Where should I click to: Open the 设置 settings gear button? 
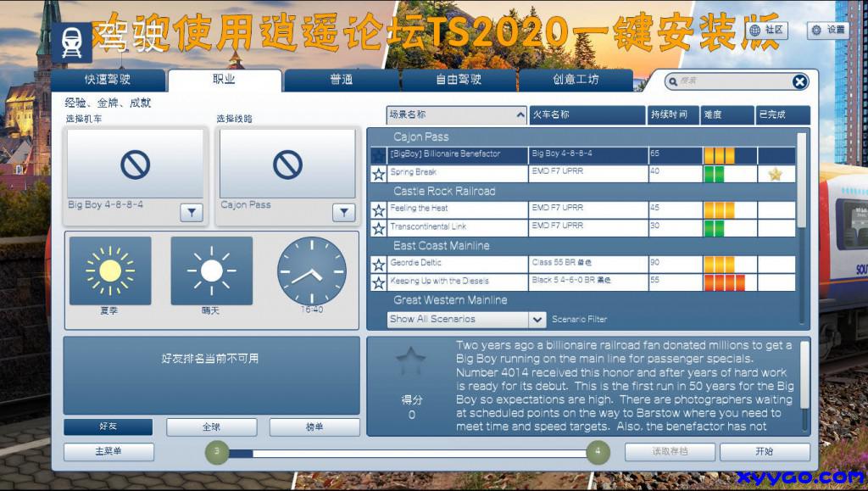tap(827, 30)
